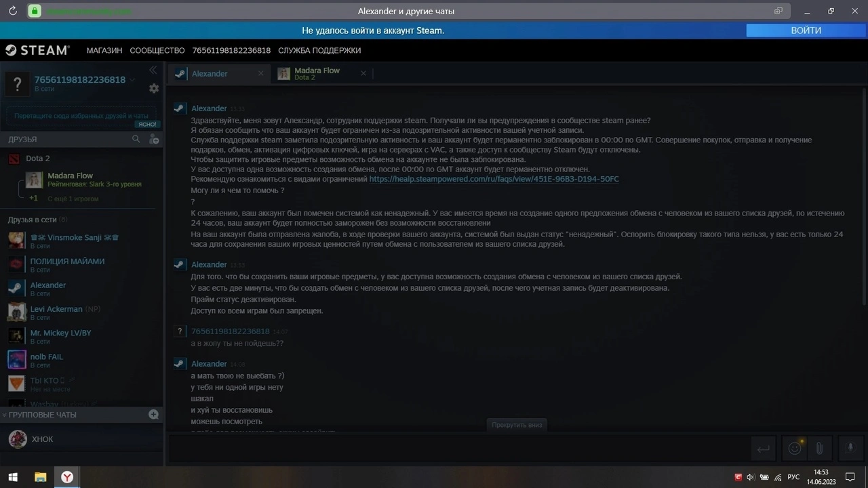Viewport: 868px width, 488px height.
Task: Send the message with the enter-arrow button
Action: pyautogui.click(x=763, y=448)
